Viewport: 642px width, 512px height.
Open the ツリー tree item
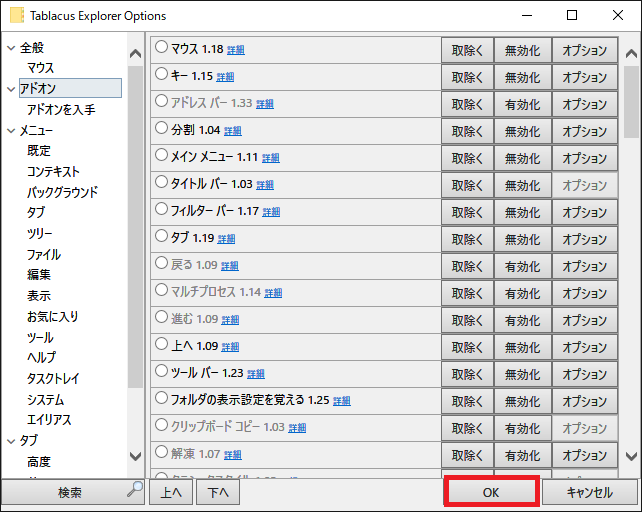[40, 234]
